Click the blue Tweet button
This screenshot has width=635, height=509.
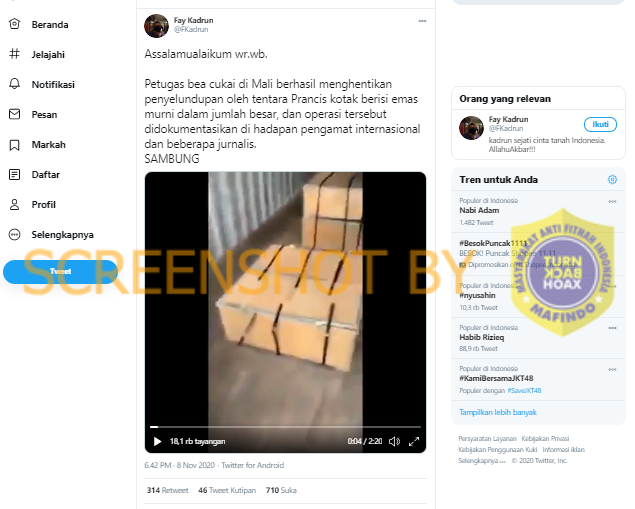pos(60,271)
